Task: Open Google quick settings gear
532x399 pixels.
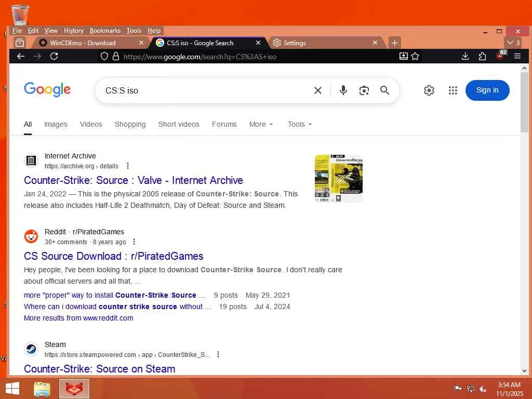Action: click(429, 90)
